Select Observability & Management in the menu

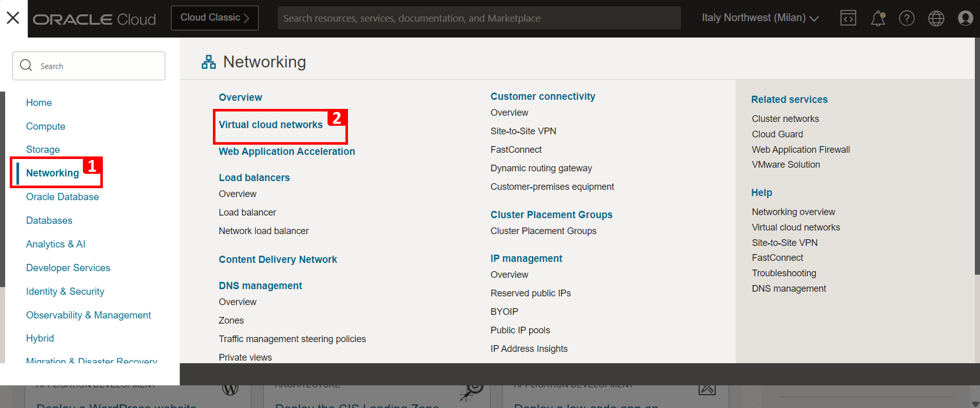[89, 315]
